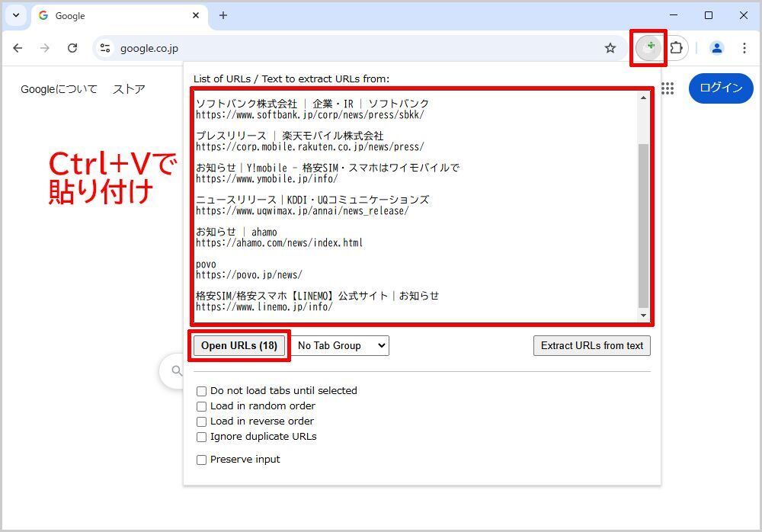Click the URL list scrollbar down arrow

click(643, 315)
